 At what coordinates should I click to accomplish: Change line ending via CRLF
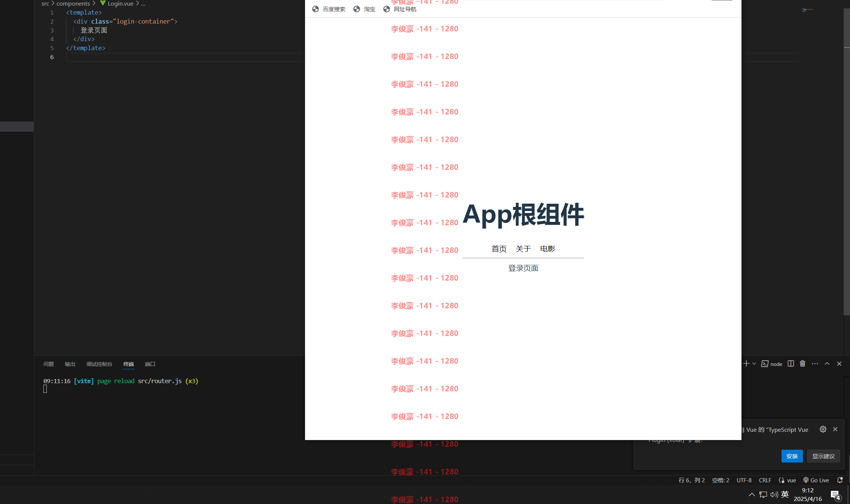pos(765,480)
